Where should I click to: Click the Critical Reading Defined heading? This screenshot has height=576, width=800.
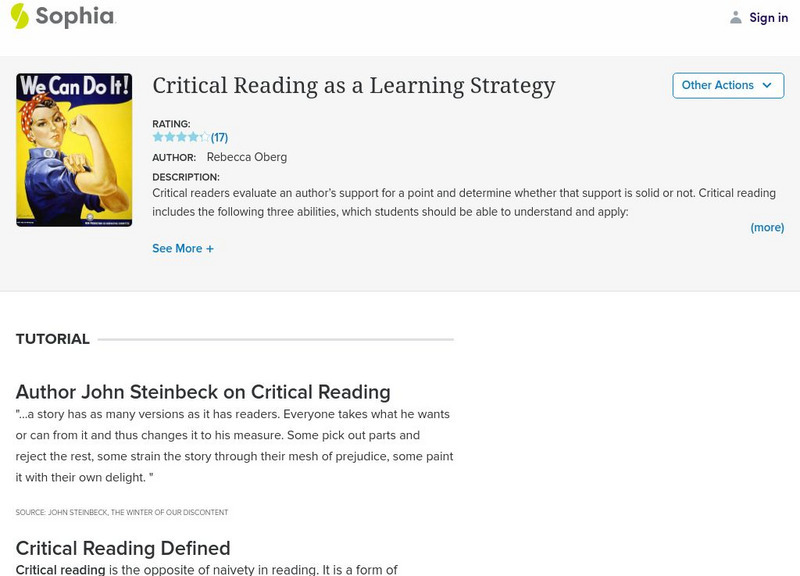point(123,548)
